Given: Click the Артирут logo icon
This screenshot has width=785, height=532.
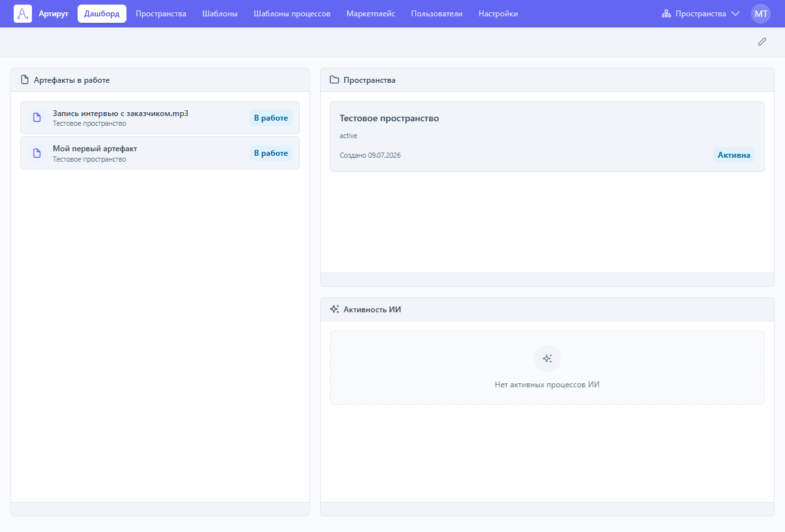Looking at the screenshot, I should [x=23, y=14].
